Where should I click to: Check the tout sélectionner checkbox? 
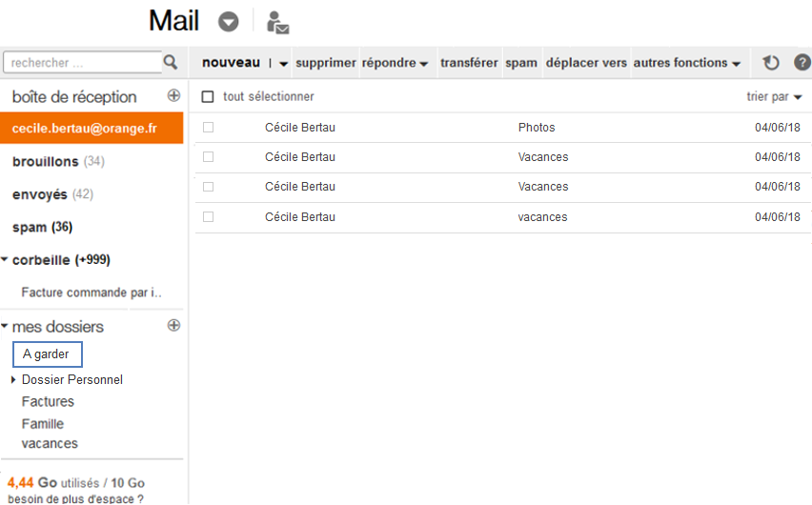click(x=208, y=97)
